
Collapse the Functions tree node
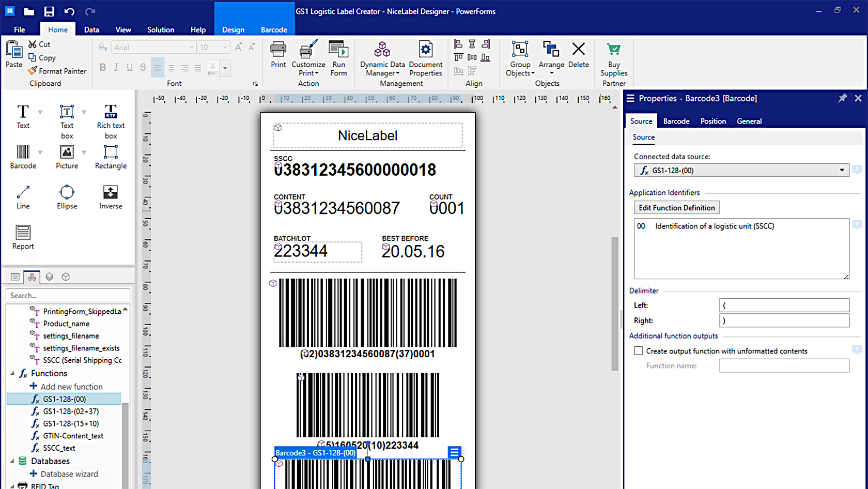[12, 373]
